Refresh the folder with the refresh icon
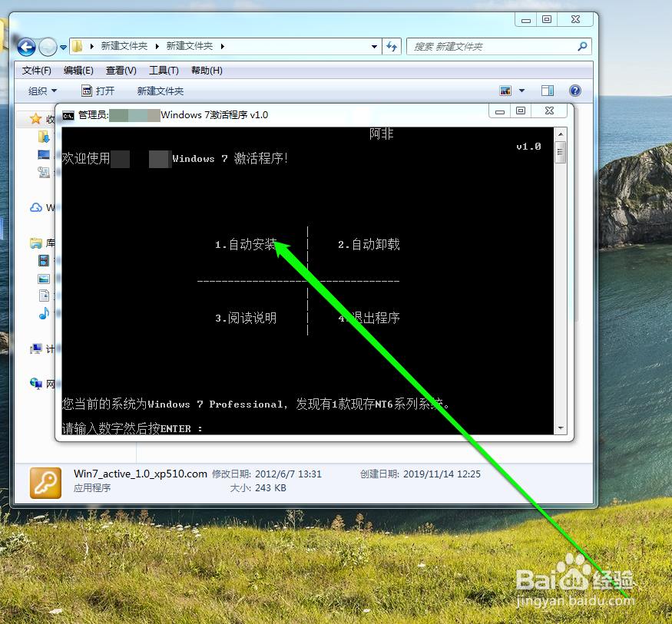672x624 pixels. coord(392,46)
